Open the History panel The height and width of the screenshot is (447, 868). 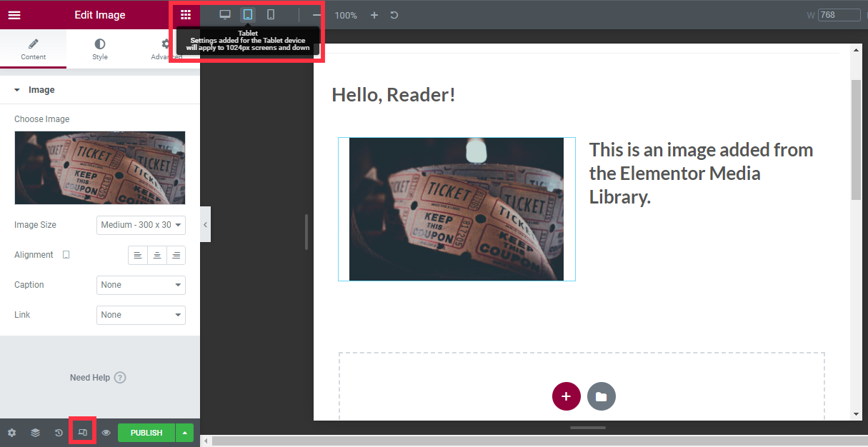[x=59, y=433]
